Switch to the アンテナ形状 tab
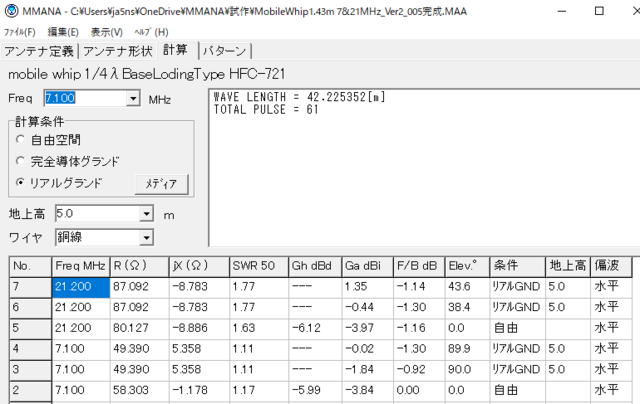The height and width of the screenshot is (404, 640). pos(118,51)
